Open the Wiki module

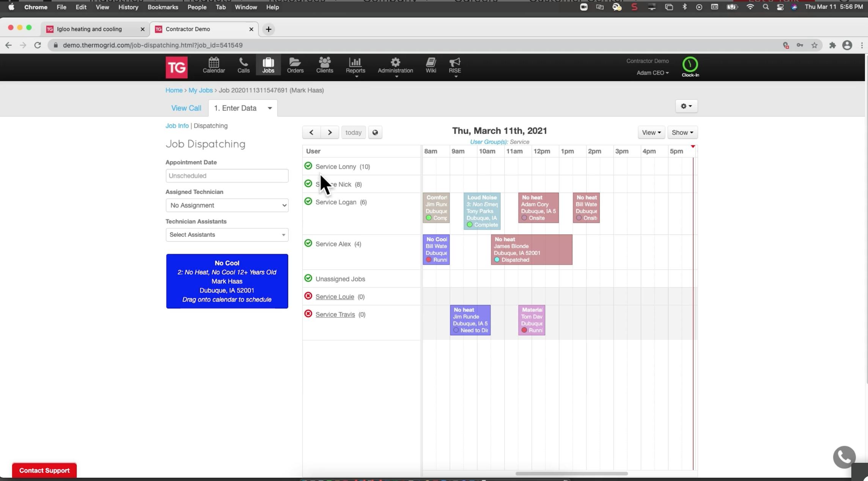431,65
